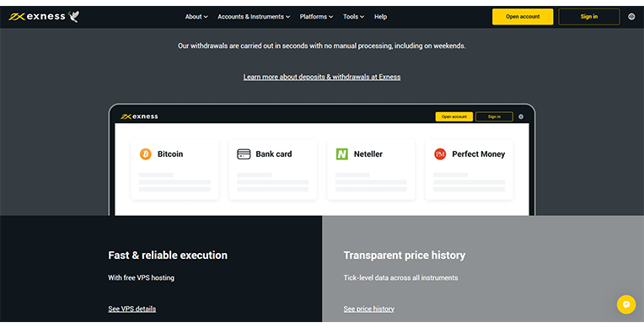Follow the See price history link
644x328 pixels.
(x=369, y=309)
